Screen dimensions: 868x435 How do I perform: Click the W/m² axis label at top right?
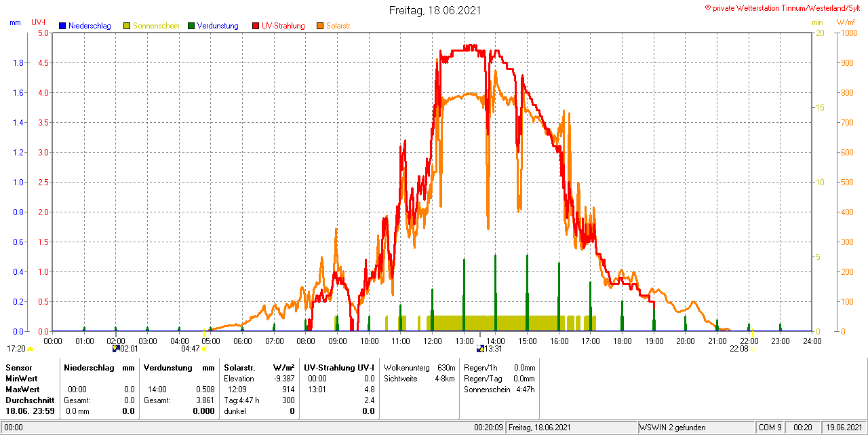coord(846,22)
